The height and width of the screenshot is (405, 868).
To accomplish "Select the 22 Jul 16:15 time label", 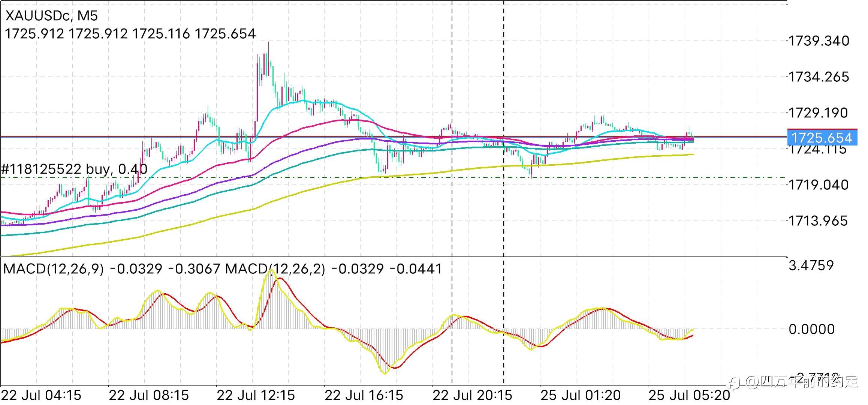I will 364,395.
